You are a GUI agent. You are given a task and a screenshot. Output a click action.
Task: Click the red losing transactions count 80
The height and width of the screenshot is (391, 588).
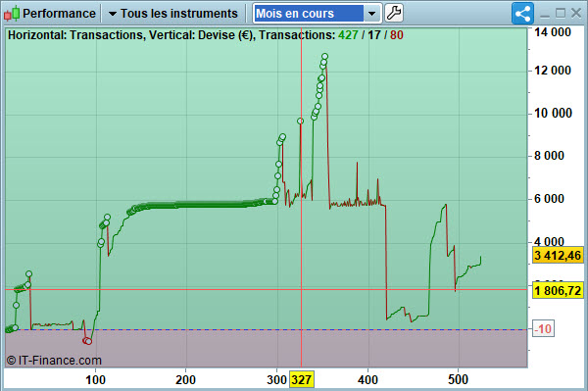coord(397,35)
